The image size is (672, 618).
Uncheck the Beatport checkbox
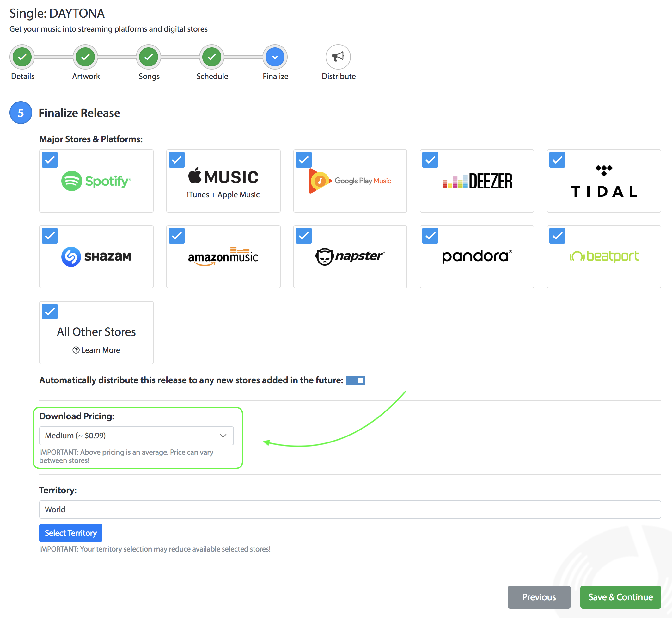tap(557, 236)
